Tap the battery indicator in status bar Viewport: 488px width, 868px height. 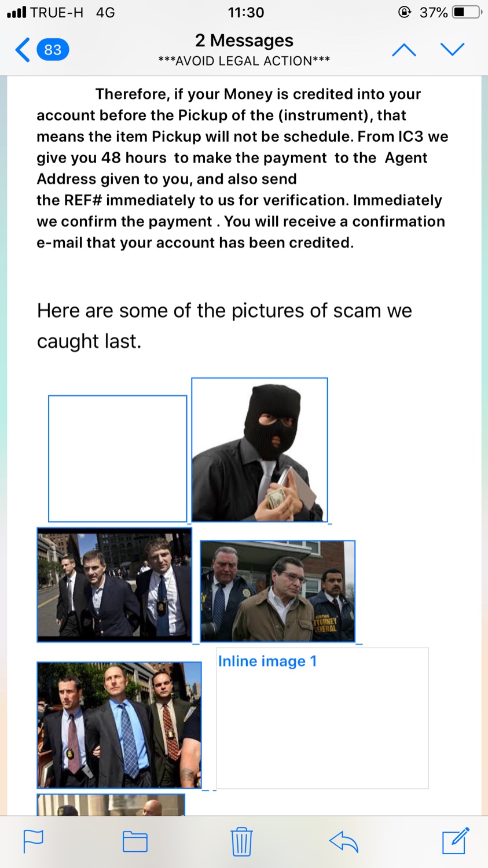point(467,12)
